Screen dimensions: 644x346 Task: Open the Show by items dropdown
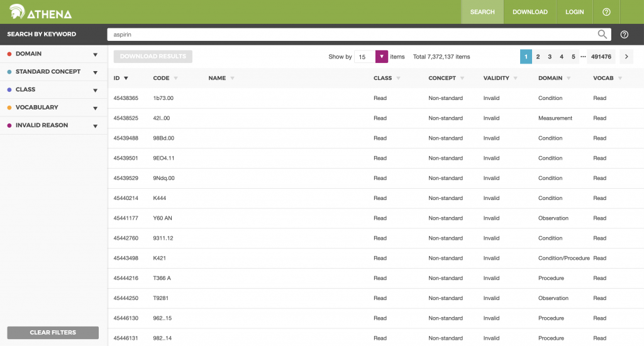[x=381, y=57]
